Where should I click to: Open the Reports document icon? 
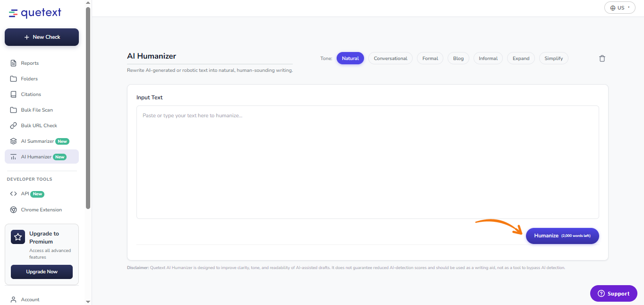tap(14, 63)
